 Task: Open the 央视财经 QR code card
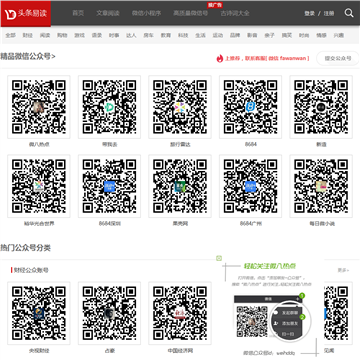39,313
